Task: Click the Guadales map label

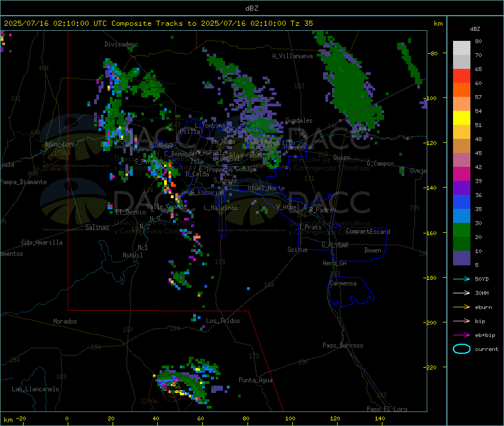Action: pos(299,120)
